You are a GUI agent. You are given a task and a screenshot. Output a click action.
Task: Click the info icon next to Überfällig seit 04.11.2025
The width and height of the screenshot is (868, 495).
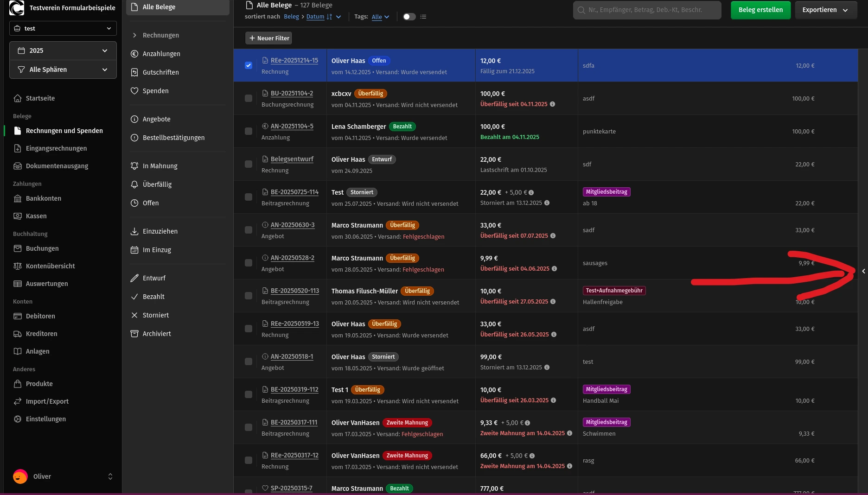[552, 104]
